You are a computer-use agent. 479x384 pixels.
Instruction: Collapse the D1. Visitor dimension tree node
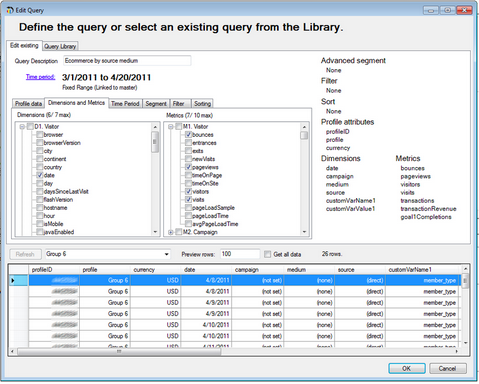(22, 127)
